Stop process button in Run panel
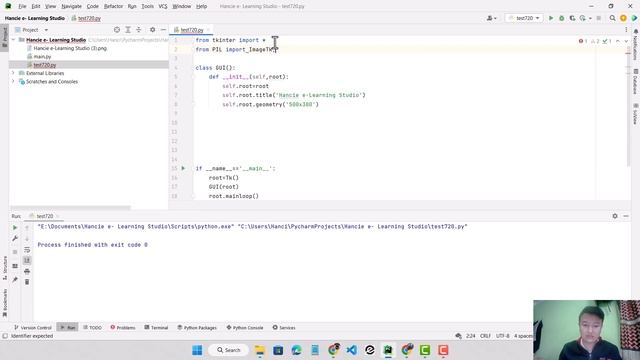Screen dimensions: 640x360 tap(15, 252)
